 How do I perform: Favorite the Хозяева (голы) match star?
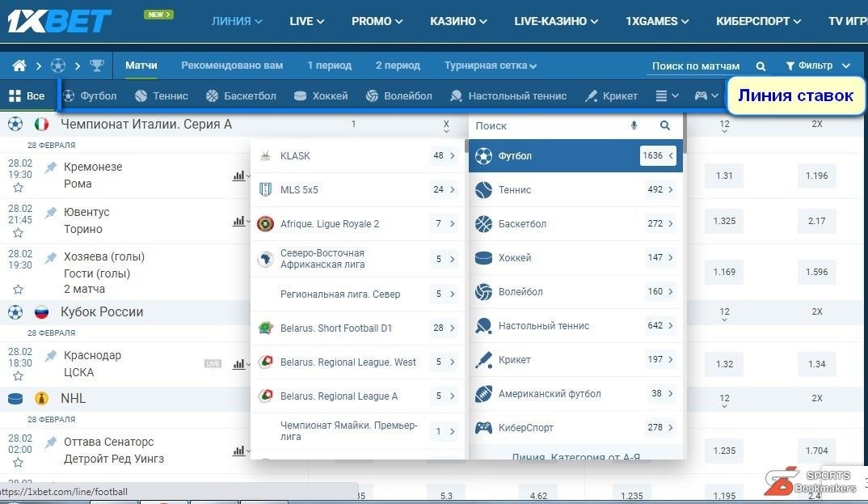pyautogui.click(x=19, y=289)
